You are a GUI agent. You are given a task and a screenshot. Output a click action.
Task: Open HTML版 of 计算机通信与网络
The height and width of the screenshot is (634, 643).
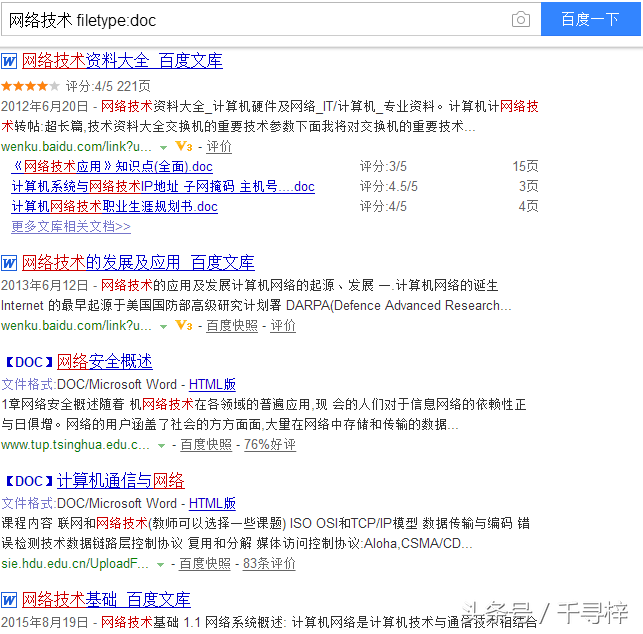pyautogui.click(x=212, y=503)
